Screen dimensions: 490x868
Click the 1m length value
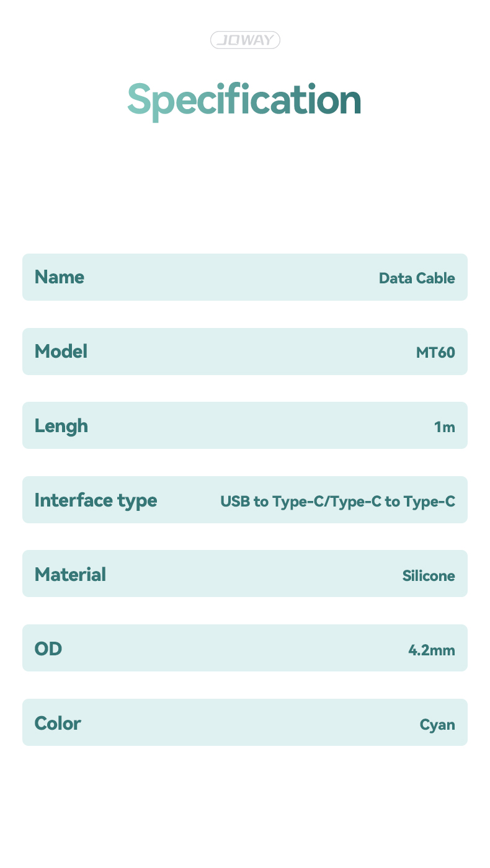coord(445,427)
